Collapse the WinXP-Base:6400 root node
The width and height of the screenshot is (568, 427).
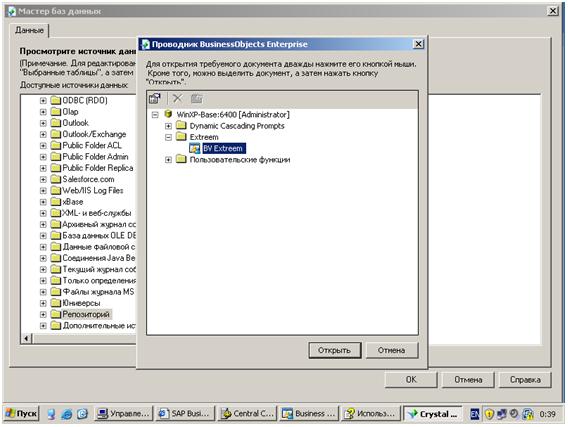coord(155,115)
